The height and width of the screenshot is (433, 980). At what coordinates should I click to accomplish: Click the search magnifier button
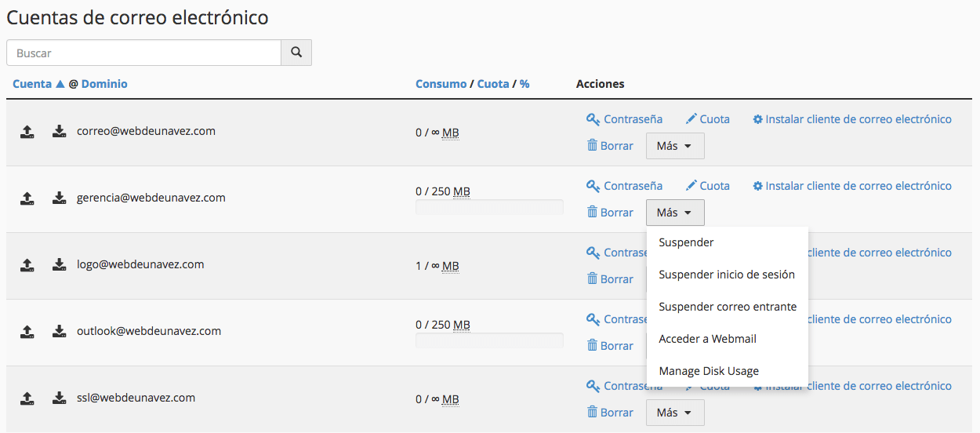point(296,53)
